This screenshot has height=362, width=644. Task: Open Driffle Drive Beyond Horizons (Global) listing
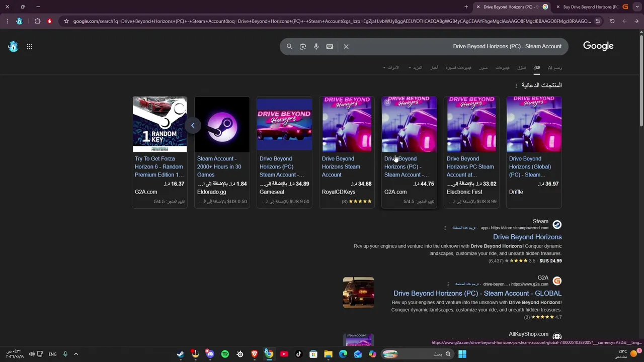coord(530,166)
